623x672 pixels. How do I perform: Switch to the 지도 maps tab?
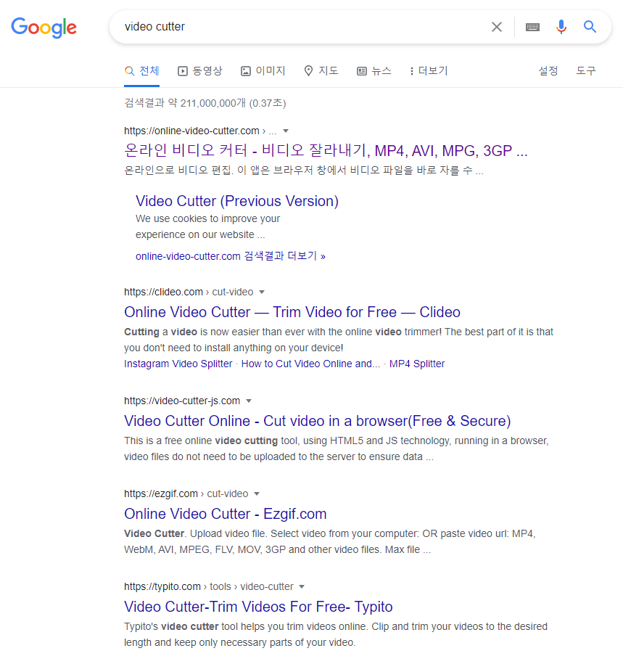[321, 70]
